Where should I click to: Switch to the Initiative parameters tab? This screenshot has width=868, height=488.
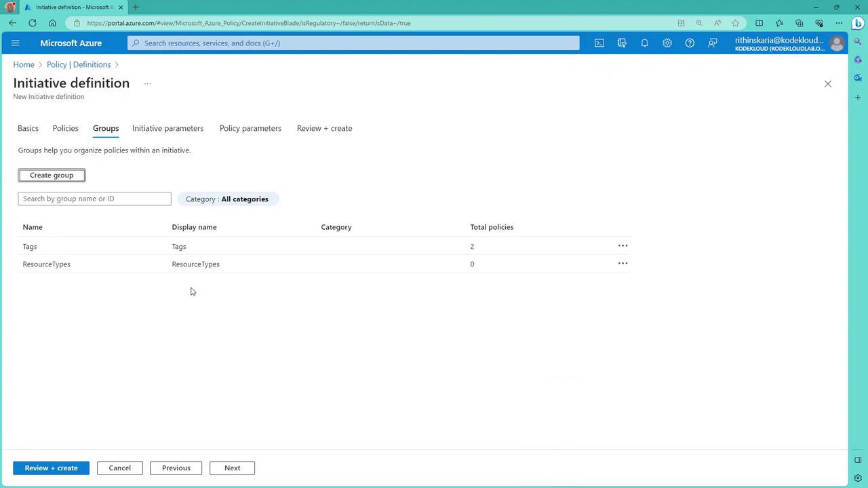pyautogui.click(x=167, y=128)
